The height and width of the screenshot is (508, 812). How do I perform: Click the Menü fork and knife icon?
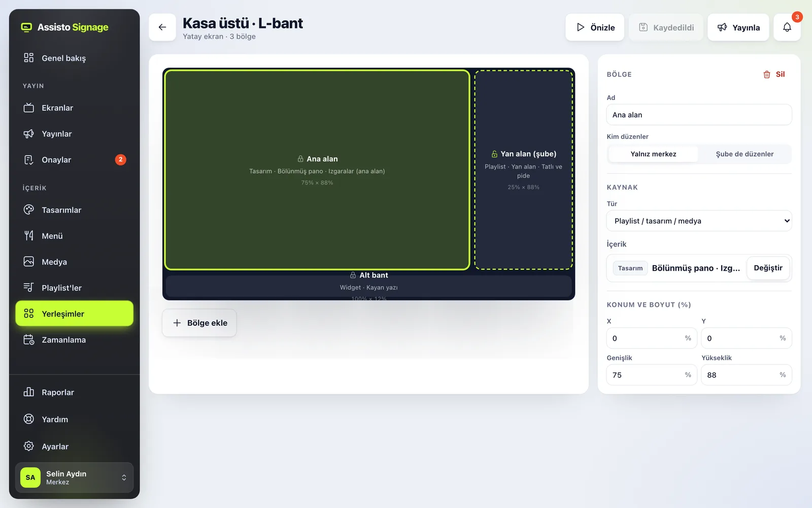click(29, 236)
